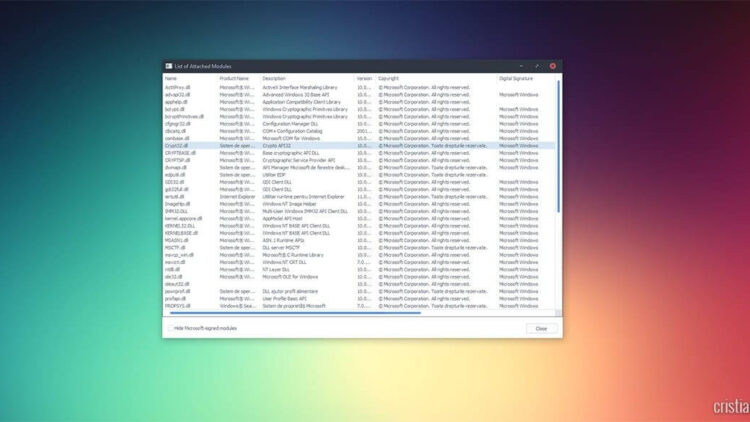The image size is (750, 422).
Task: Click the DLL server MSCTF description
Action: 281,248
